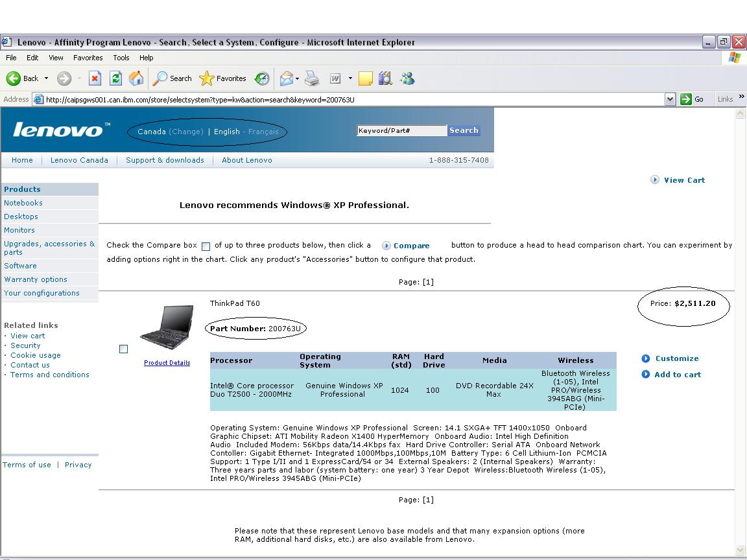747x560 pixels.
Task: Open the About Lenovo tab
Action: click(247, 160)
